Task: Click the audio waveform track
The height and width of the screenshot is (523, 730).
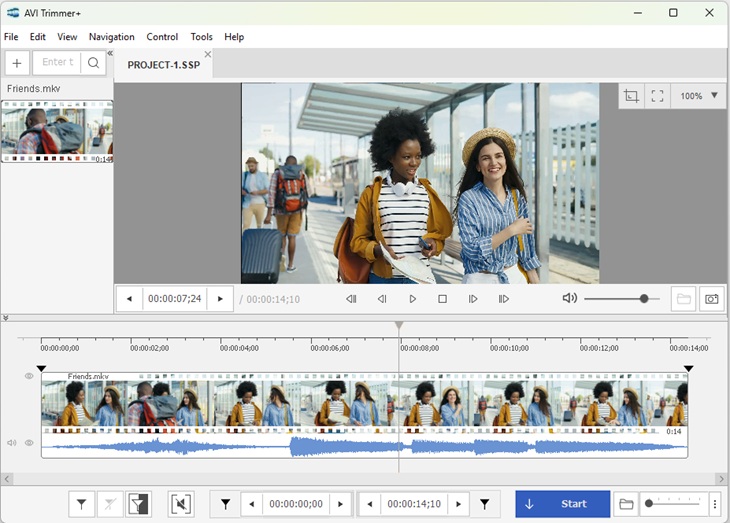Action: pyautogui.click(x=365, y=447)
